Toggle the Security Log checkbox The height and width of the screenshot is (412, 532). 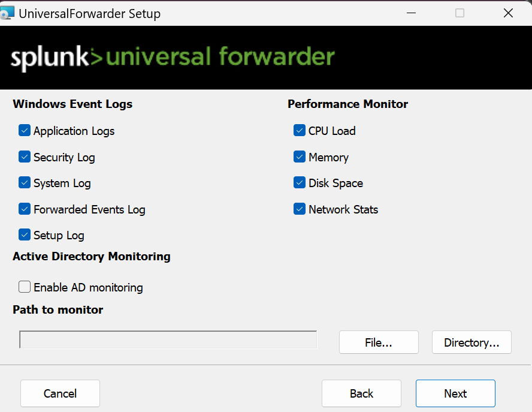(x=25, y=157)
